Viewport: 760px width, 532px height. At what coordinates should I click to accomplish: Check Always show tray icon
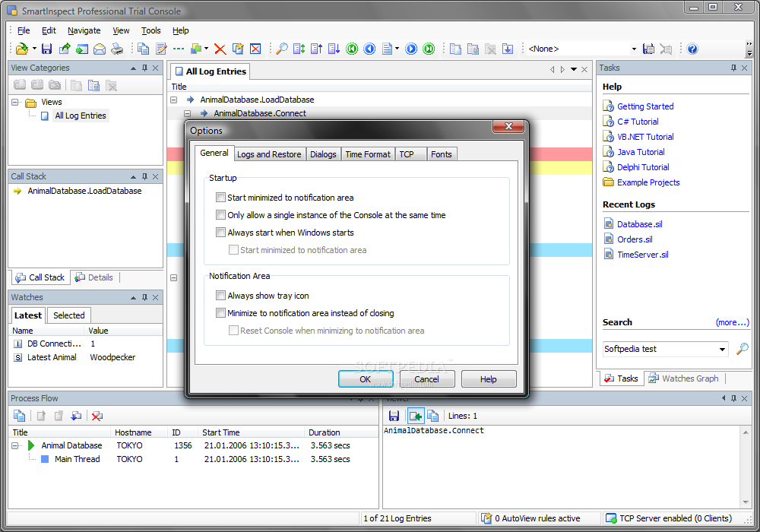click(220, 295)
